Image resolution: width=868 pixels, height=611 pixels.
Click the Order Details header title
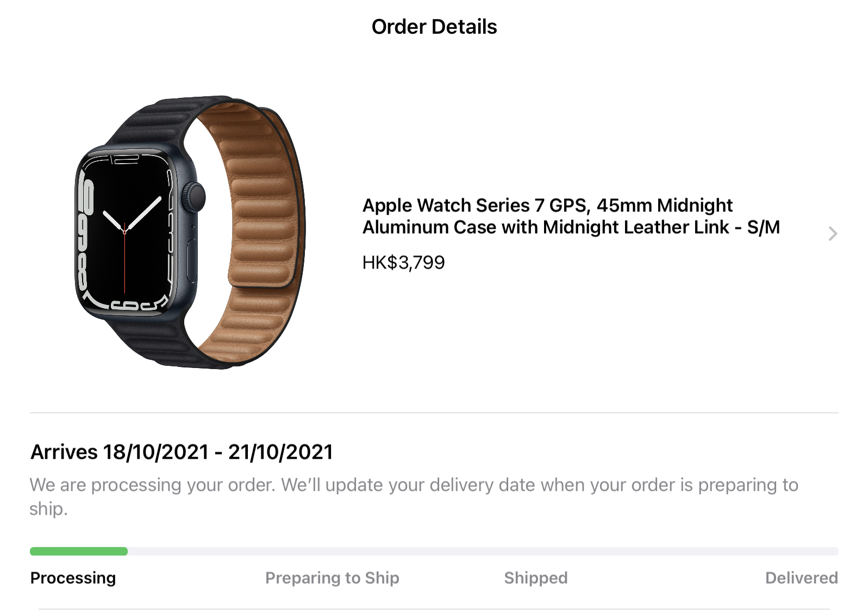pyautogui.click(x=434, y=27)
